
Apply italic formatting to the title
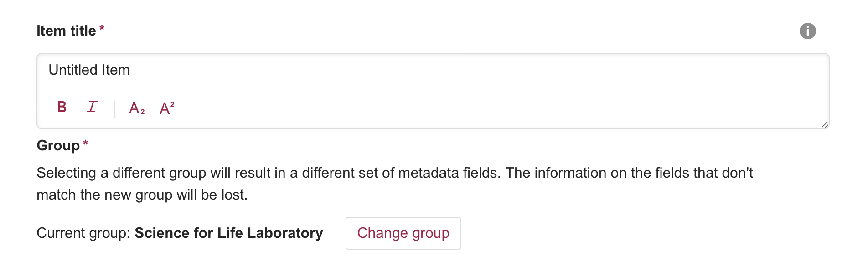click(92, 107)
